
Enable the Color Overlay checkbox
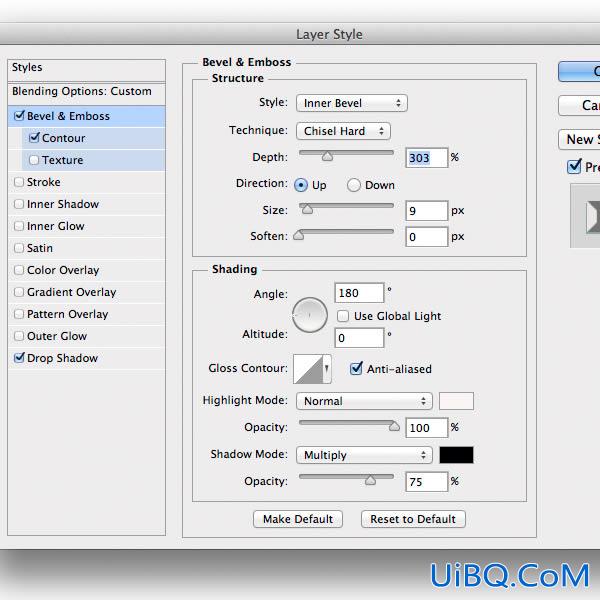point(19,270)
